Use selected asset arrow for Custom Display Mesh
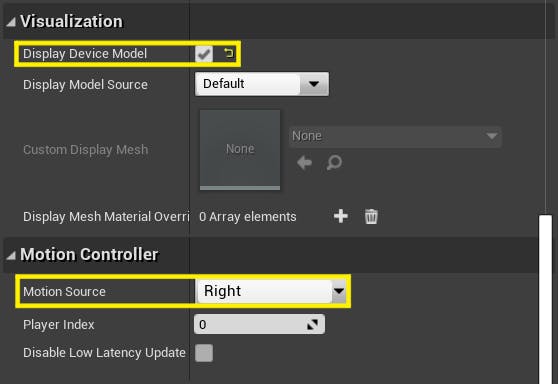This screenshot has width=558, height=384. tap(304, 163)
